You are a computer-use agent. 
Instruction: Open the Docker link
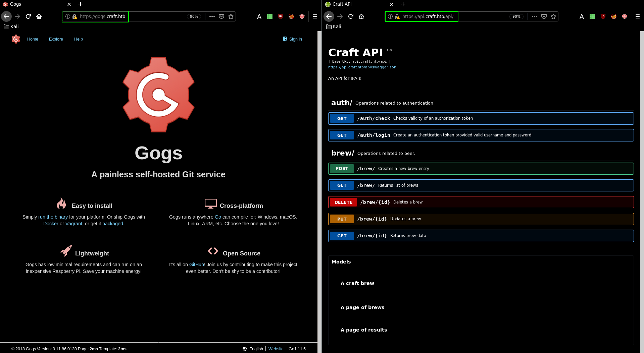click(51, 224)
